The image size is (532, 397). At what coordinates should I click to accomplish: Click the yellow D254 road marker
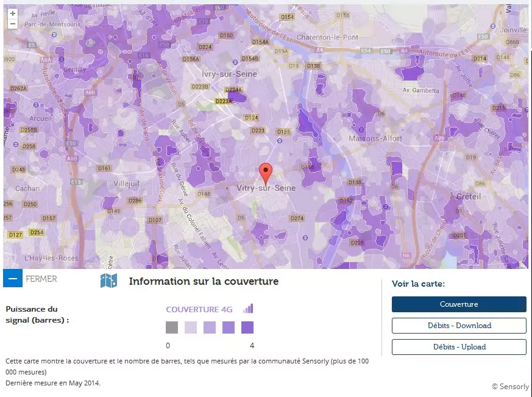[x=37, y=232]
